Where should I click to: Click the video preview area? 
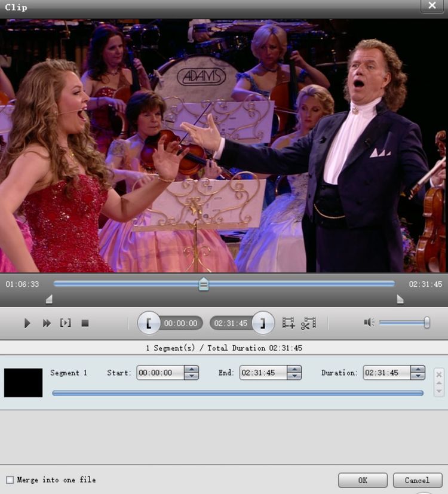coord(224,146)
